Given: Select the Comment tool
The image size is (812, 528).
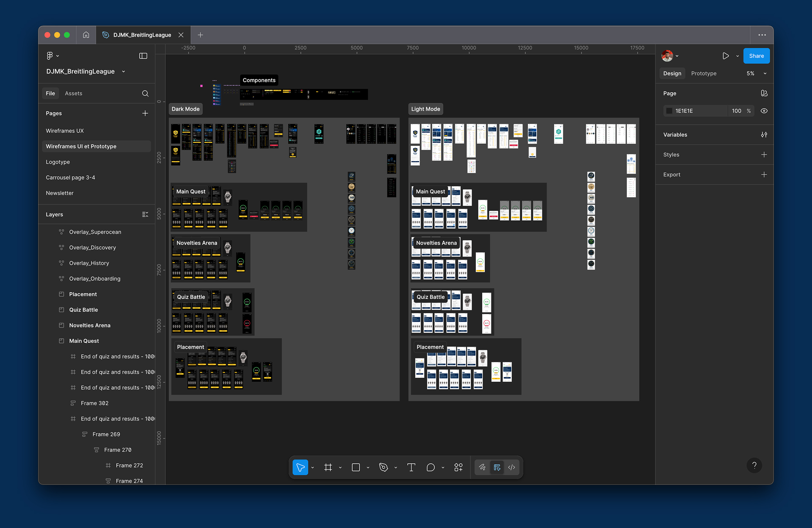Looking at the screenshot, I should [431, 467].
